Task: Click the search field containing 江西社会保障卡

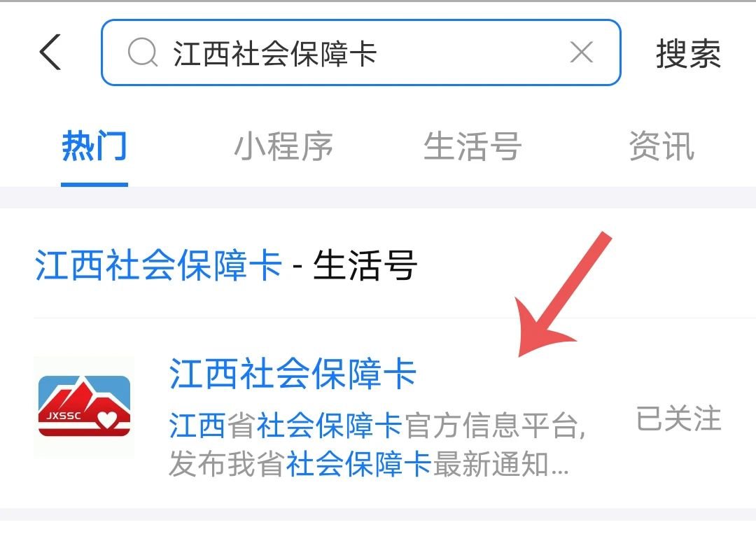Action: point(360,52)
